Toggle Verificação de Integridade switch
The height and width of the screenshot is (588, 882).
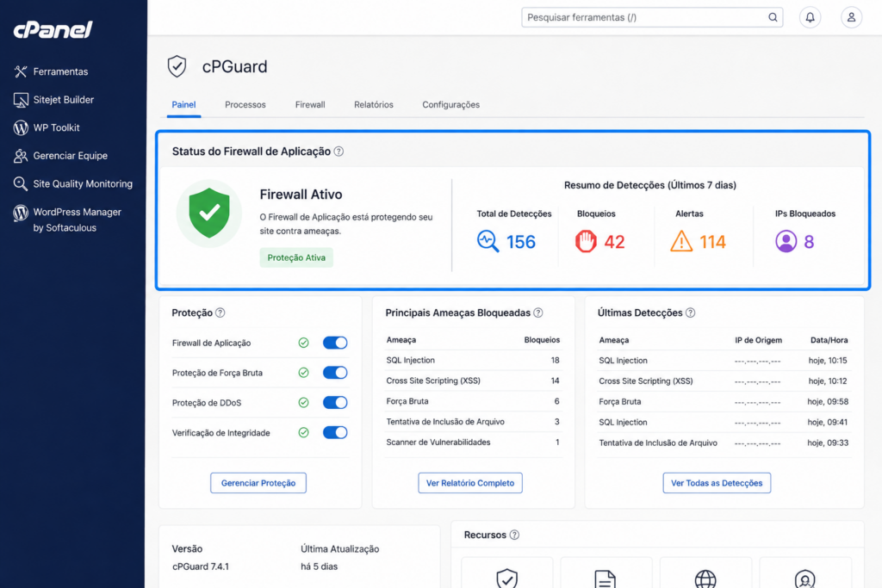tap(335, 432)
